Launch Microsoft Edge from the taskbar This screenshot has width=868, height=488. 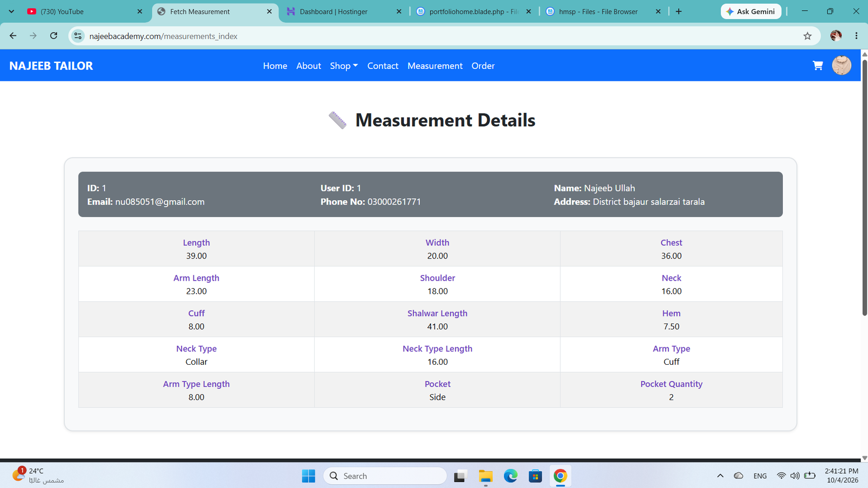click(510, 476)
